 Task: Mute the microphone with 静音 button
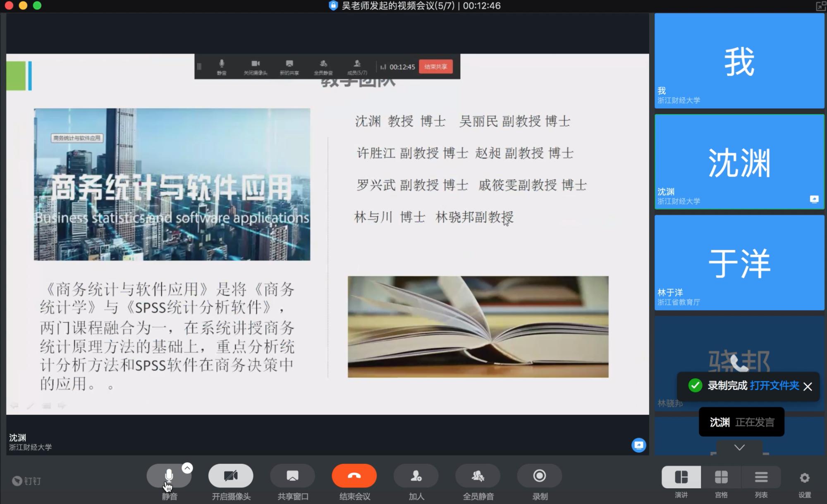click(169, 476)
